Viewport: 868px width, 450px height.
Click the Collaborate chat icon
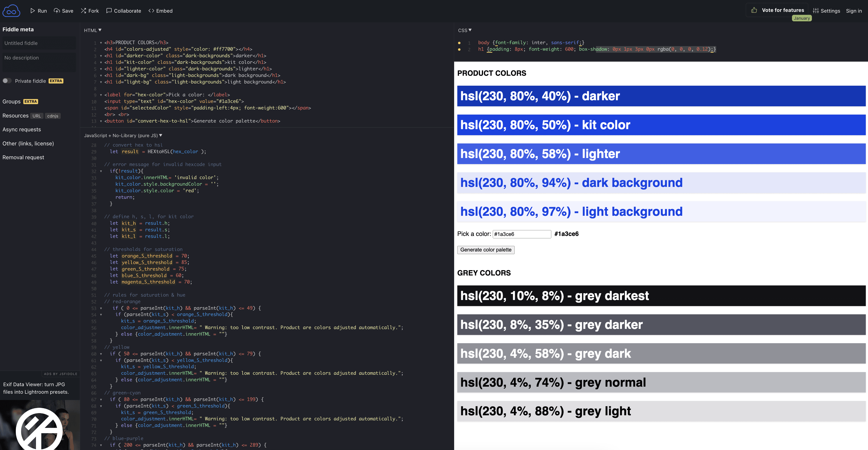[109, 11]
